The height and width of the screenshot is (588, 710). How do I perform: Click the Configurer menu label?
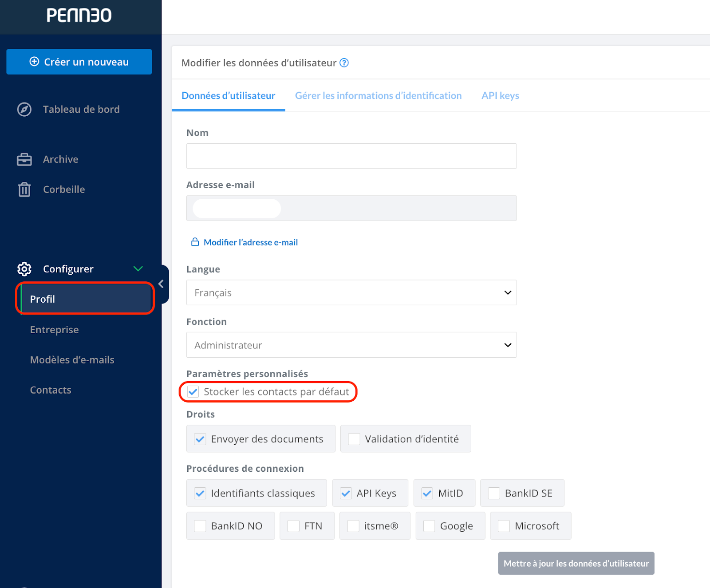(x=68, y=269)
